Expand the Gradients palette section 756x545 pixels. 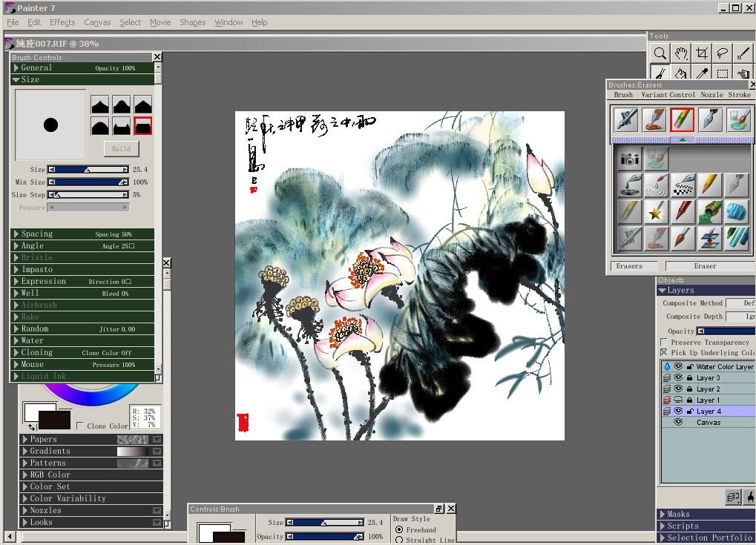point(91,451)
